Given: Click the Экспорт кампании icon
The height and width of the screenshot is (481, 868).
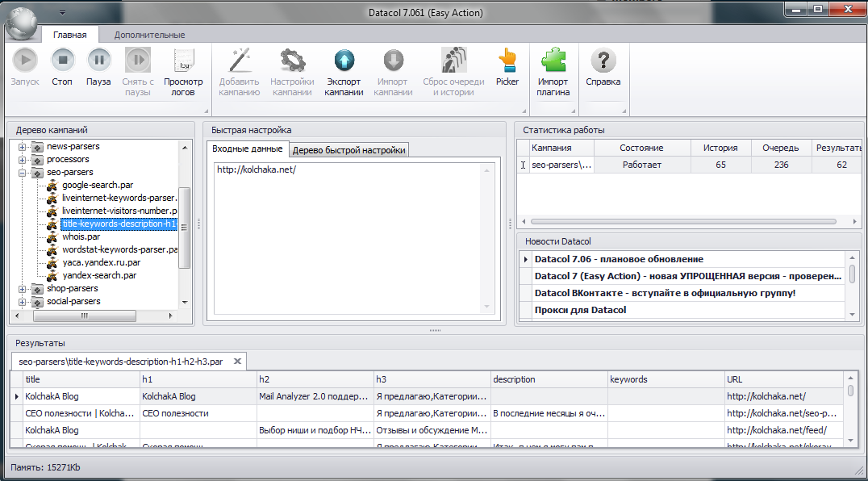Looking at the screenshot, I should tap(344, 61).
